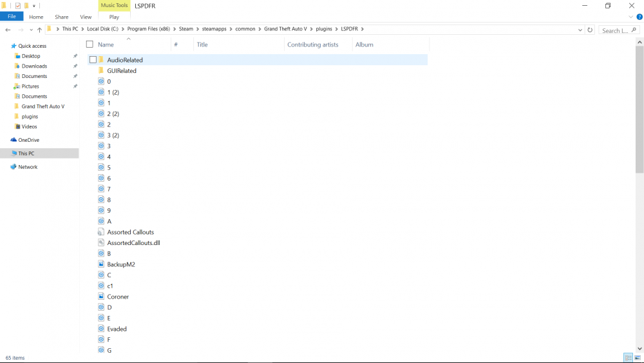
Task: Open Grand Theft Auto V in Quick access
Action: click(43, 106)
